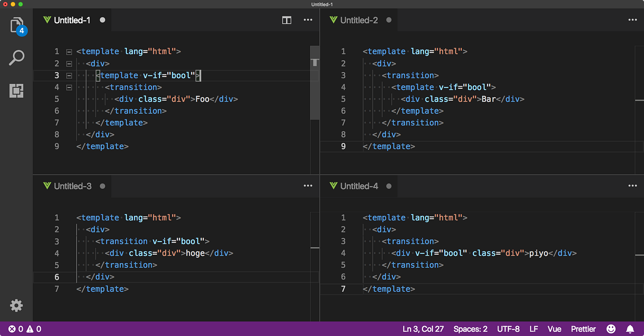Open the Extensions view
The height and width of the screenshot is (336, 644).
tap(16, 91)
